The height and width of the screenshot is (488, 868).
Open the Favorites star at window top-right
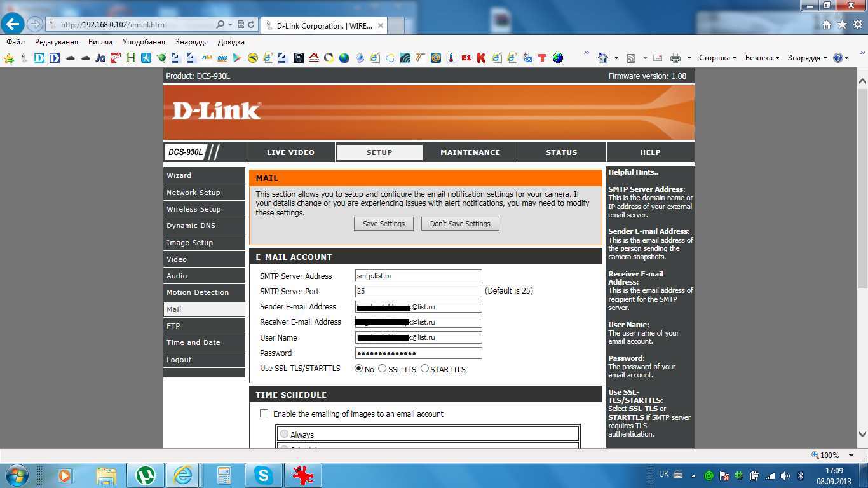click(x=842, y=25)
